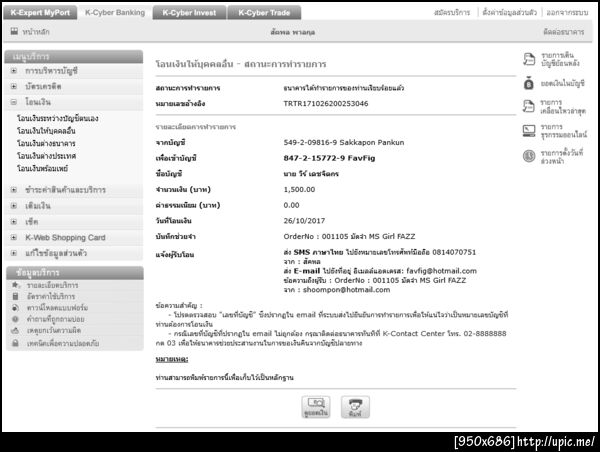The image size is (600, 452).
Task: Expand the การบริหารบัญชี menu section
Action: pyautogui.click(x=14, y=71)
